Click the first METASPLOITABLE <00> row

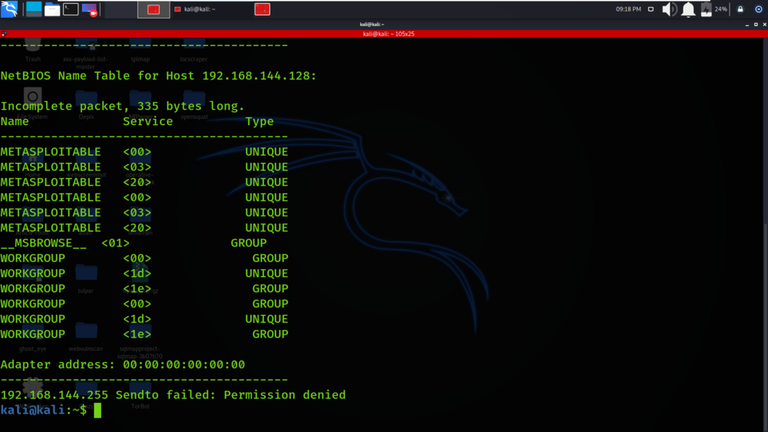click(x=144, y=152)
